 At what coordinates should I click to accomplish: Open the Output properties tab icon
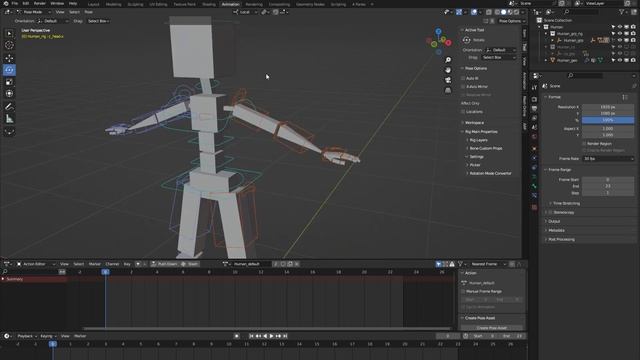(x=534, y=109)
